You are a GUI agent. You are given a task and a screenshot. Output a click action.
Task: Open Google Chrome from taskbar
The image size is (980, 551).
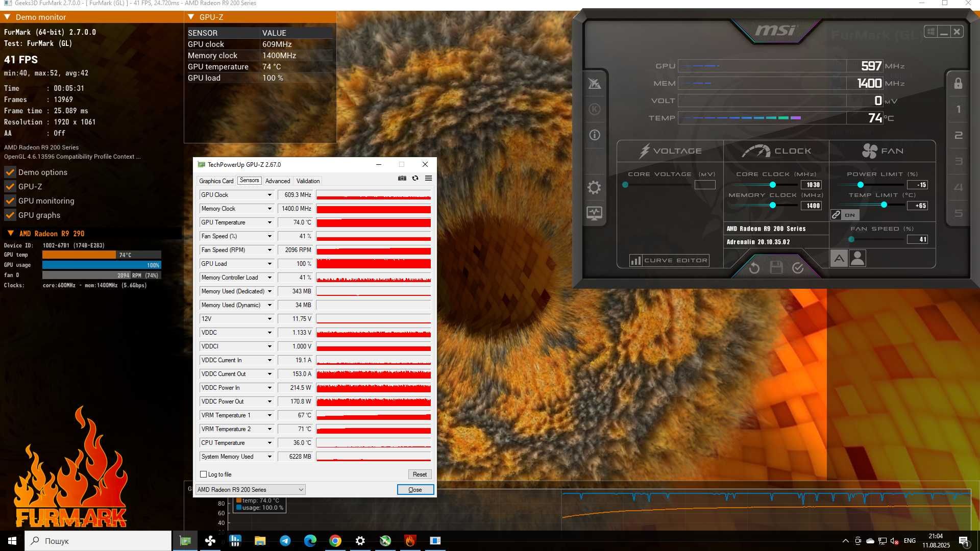point(335,541)
